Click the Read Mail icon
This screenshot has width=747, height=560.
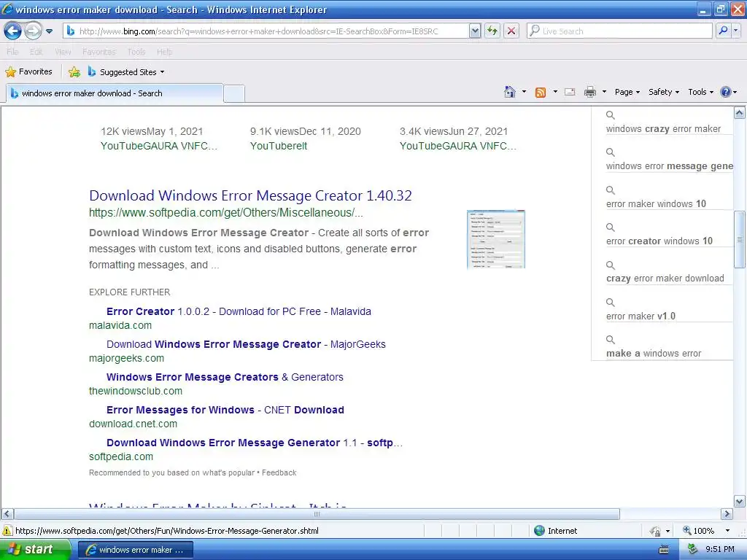[x=570, y=92]
